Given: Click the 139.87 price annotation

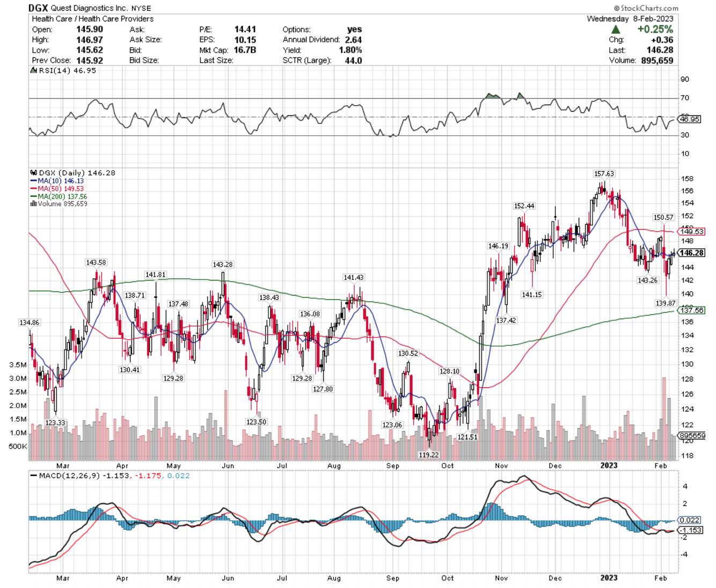Looking at the screenshot, I should [666, 303].
